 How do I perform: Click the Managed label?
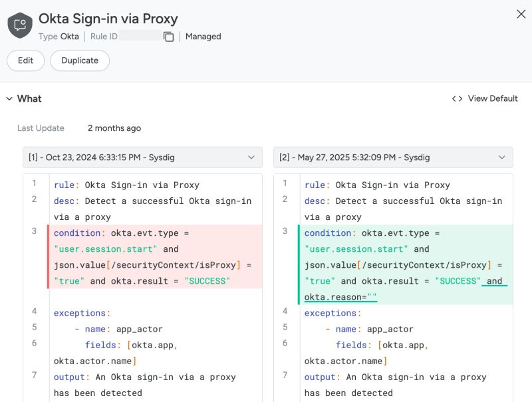[x=203, y=37]
